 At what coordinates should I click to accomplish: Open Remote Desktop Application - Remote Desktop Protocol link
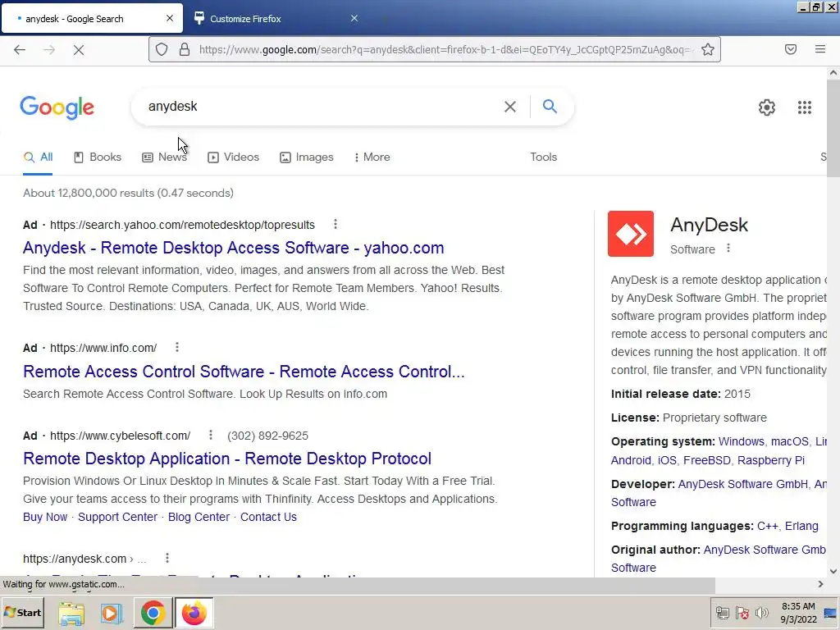click(x=227, y=459)
